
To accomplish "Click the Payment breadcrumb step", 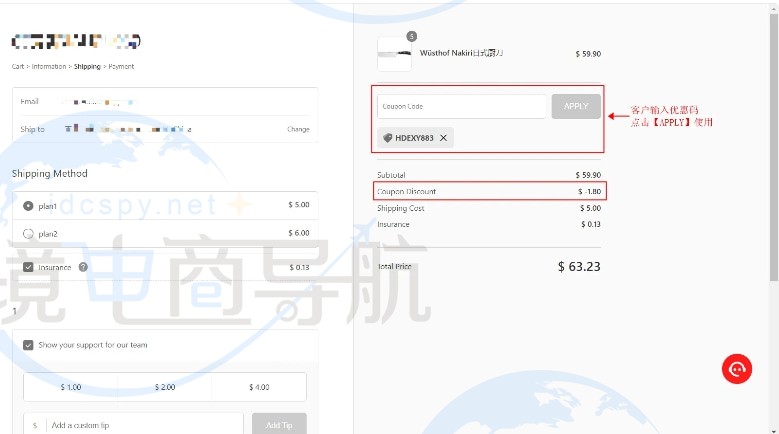I will tap(121, 67).
